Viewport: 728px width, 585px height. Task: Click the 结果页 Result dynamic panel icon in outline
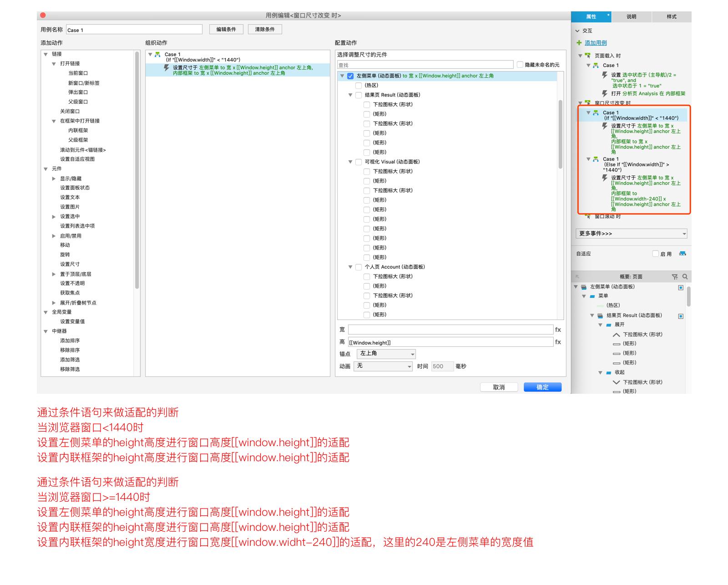click(x=600, y=315)
